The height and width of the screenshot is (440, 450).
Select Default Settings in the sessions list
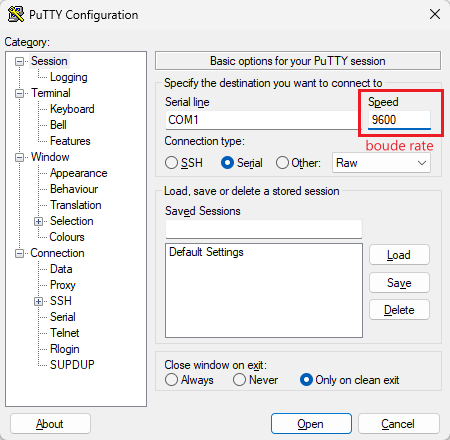point(206,252)
